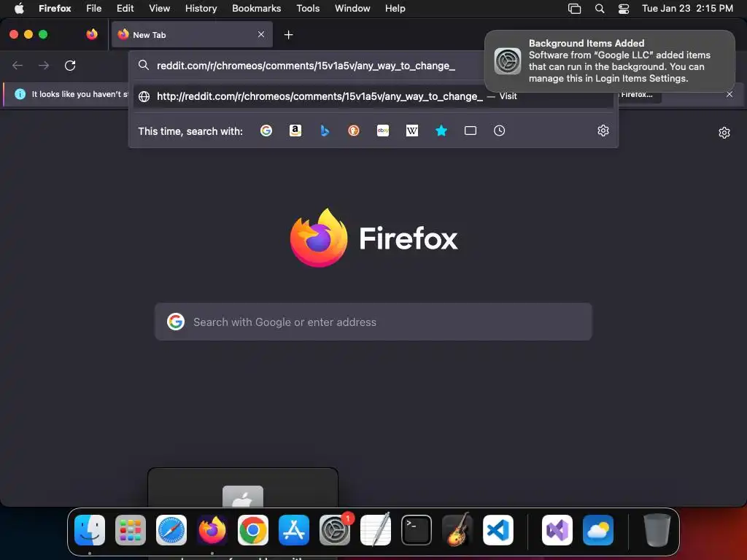The height and width of the screenshot is (560, 747).
Task: Reload the current page
Action: (x=70, y=65)
